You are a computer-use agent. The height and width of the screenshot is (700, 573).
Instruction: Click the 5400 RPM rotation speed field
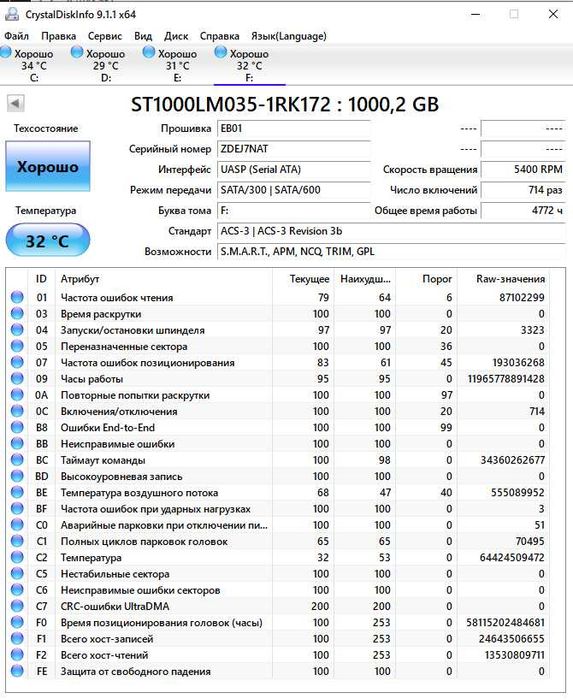point(523,170)
